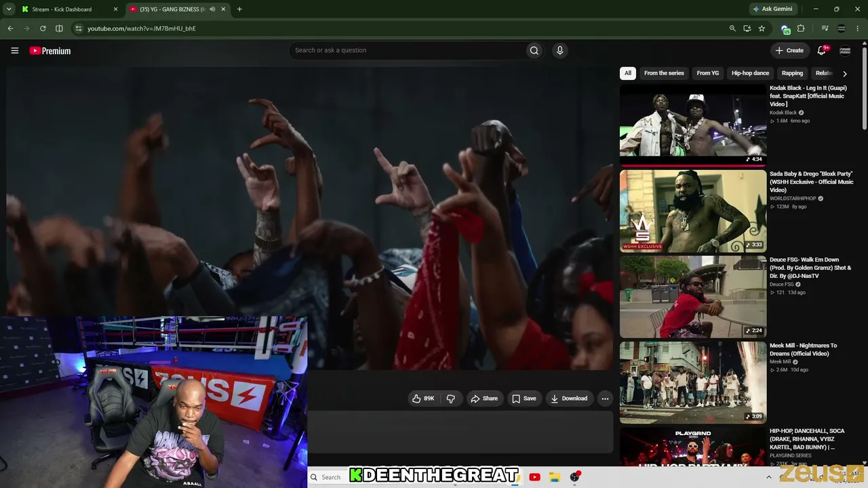The image size is (868, 488).
Task: Toggle the browser split view icon
Action: pos(59,28)
